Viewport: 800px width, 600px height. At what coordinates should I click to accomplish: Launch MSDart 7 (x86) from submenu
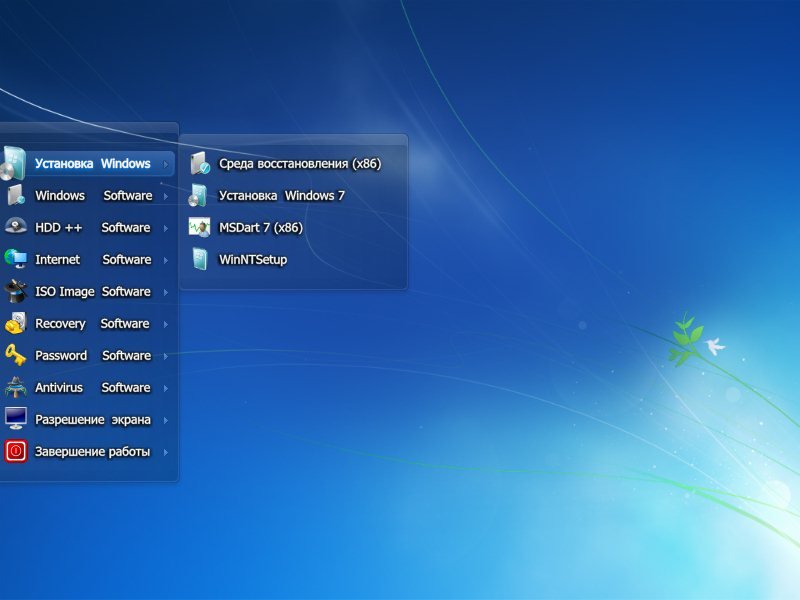coord(293,228)
